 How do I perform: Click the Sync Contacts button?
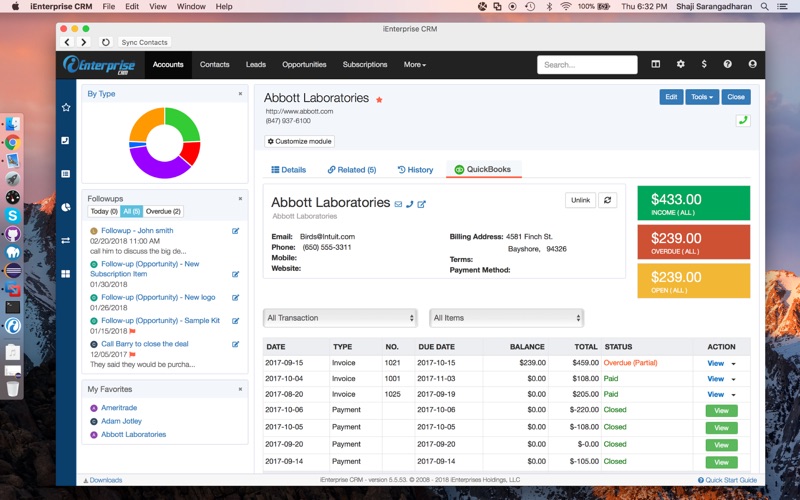(144, 42)
